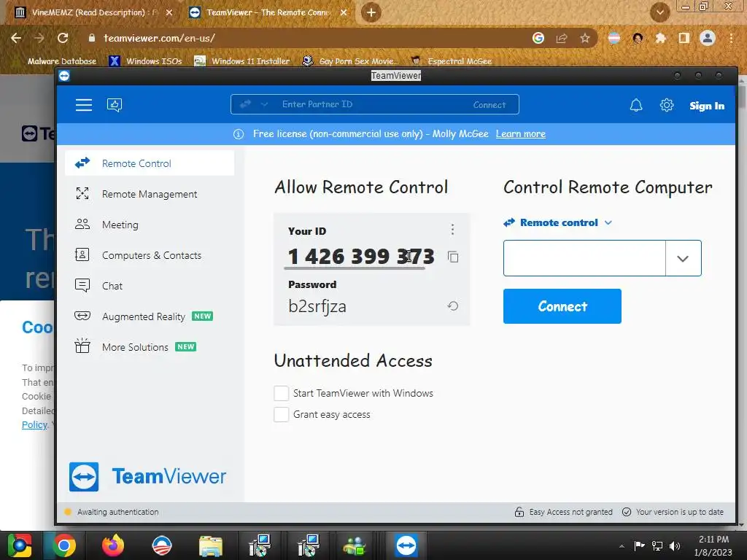Check Grant easy access
Image resolution: width=747 pixels, height=560 pixels.
281,414
